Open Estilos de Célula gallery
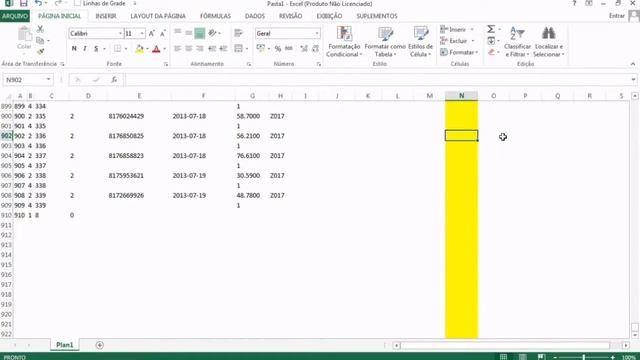This screenshot has width=640, height=360. (x=420, y=41)
